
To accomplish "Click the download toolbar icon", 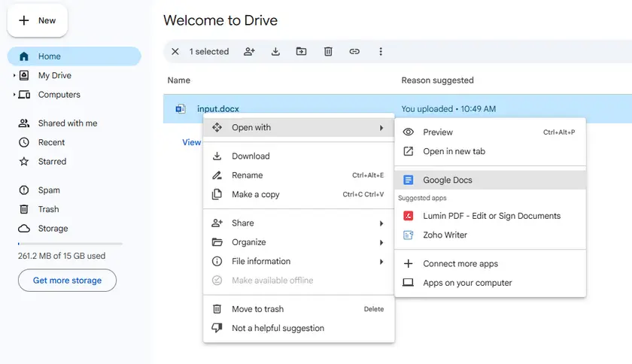I will pos(275,52).
